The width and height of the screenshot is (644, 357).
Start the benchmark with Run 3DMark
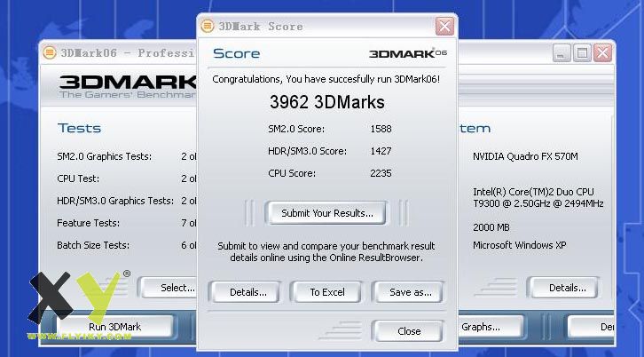click(115, 327)
